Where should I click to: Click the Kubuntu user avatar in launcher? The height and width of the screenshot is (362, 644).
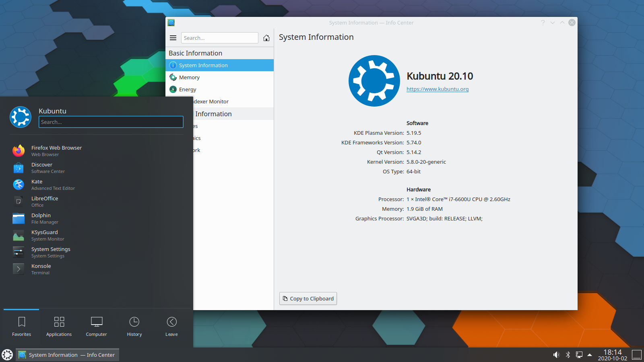21,117
